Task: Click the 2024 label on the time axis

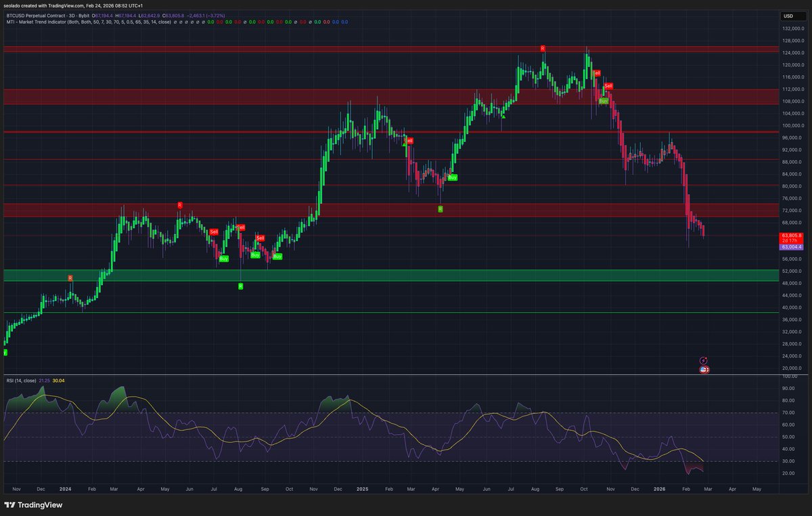Action: coord(66,488)
